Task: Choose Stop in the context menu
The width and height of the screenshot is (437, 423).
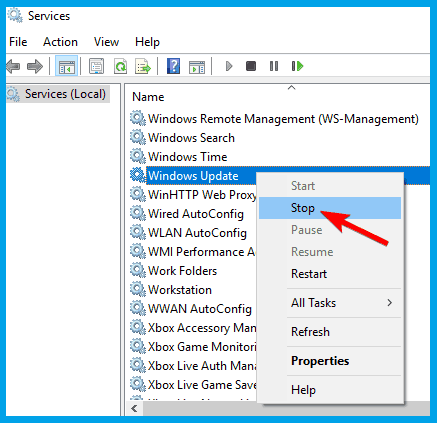Action: click(x=330, y=208)
